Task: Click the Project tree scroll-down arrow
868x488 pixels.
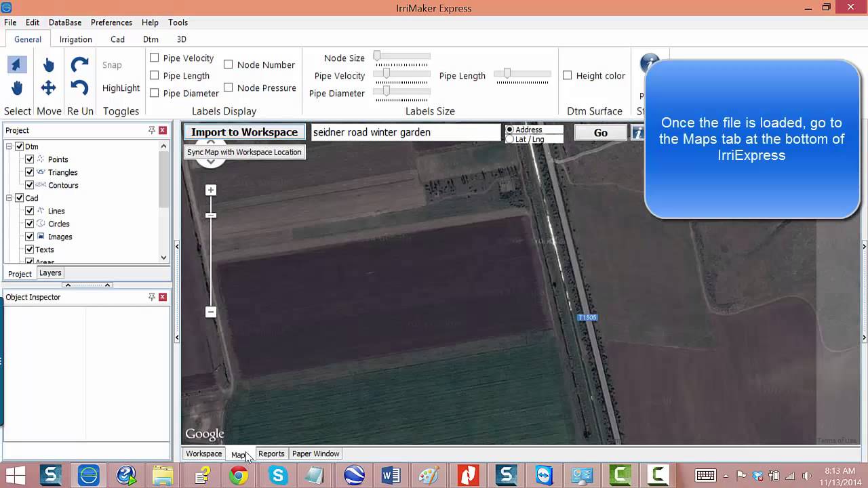Action: [163, 258]
